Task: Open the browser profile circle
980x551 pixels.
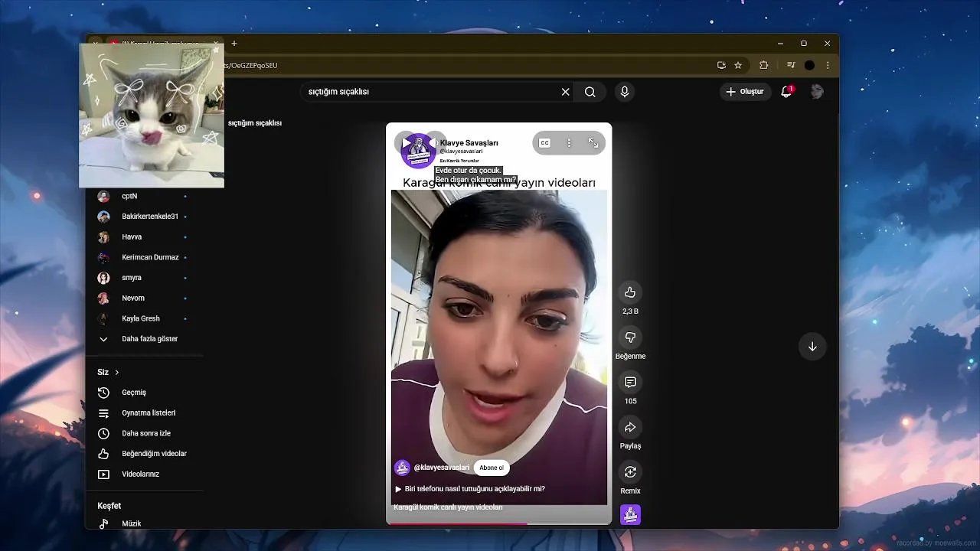Action: (809, 65)
